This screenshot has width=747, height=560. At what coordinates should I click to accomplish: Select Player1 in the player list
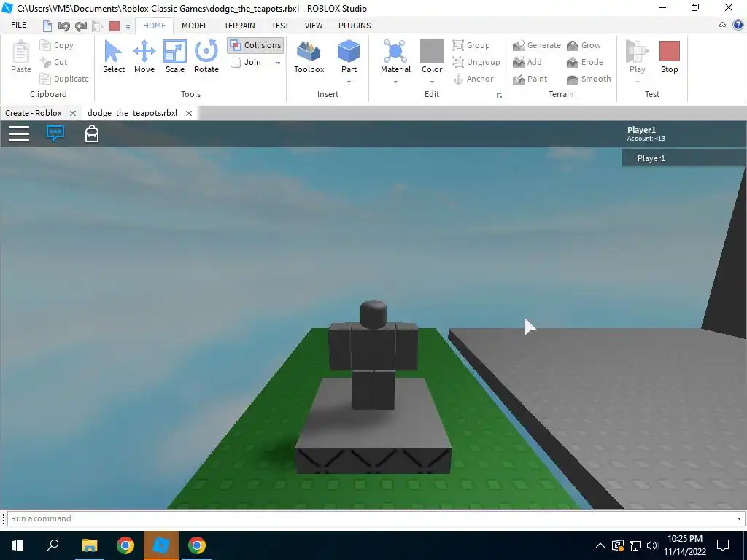(684, 158)
